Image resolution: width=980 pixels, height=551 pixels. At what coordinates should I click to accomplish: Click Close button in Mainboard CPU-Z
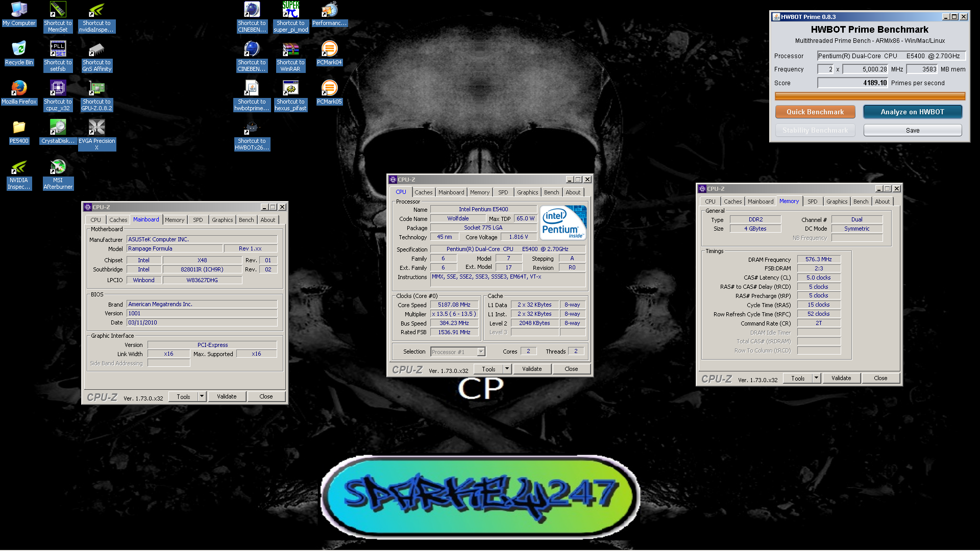point(266,396)
